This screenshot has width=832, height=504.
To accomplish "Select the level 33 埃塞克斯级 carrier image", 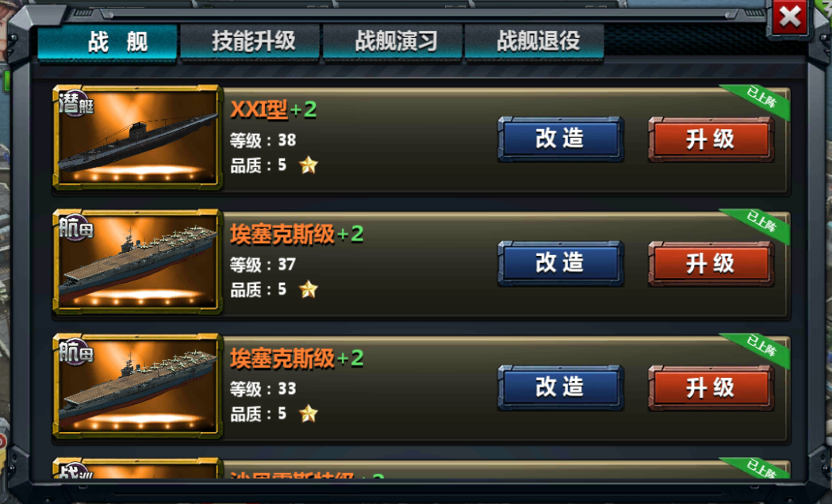I will (137, 385).
